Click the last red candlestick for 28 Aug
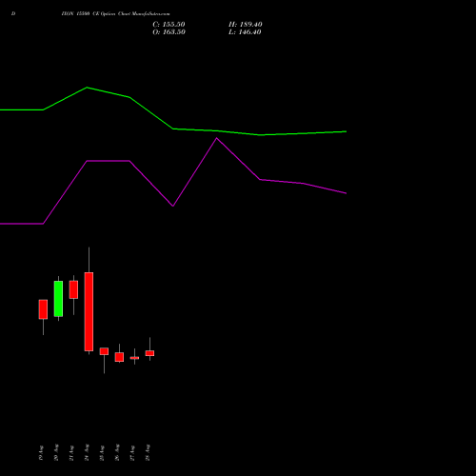The height and width of the screenshot is (476, 476). coord(149,353)
